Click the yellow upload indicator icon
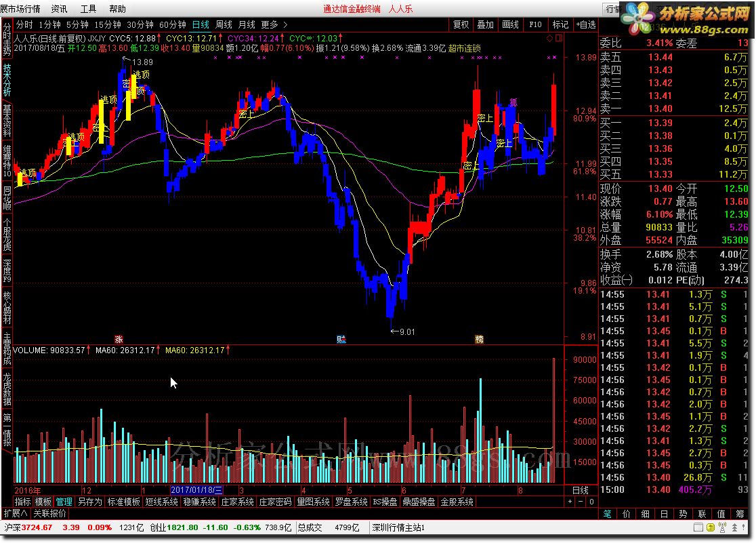 [x=710, y=527]
